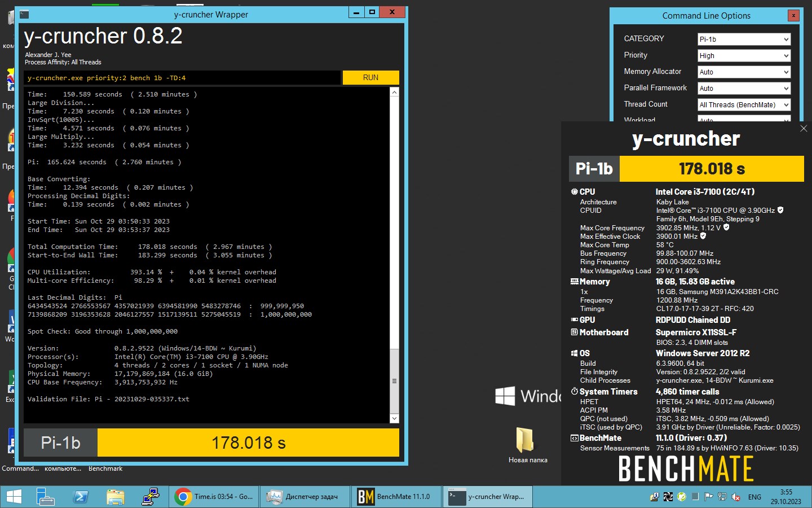Switch to Диспетчер задач taskbar window
This screenshot has width=812, height=508.
(x=304, y=497)
